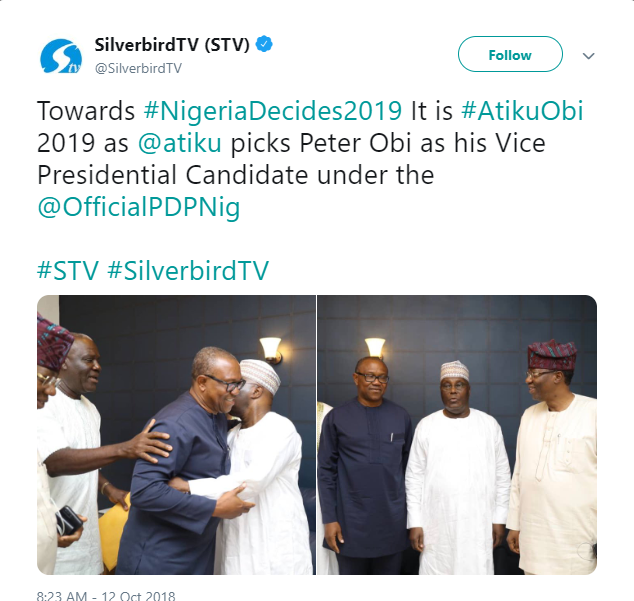Viewport: 634px width, 601px height.
Task: Open the #AtikuObi hashtag
Action: [x=522, y=110]
